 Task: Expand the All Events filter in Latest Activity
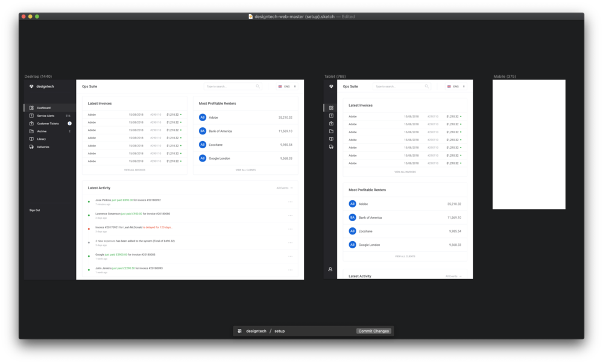(285, 188)
